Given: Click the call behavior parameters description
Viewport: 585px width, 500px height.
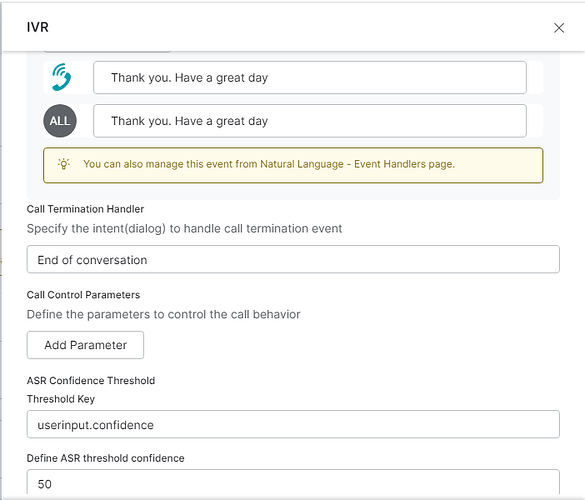Looking at the screenshot, I should click(163, 314).
